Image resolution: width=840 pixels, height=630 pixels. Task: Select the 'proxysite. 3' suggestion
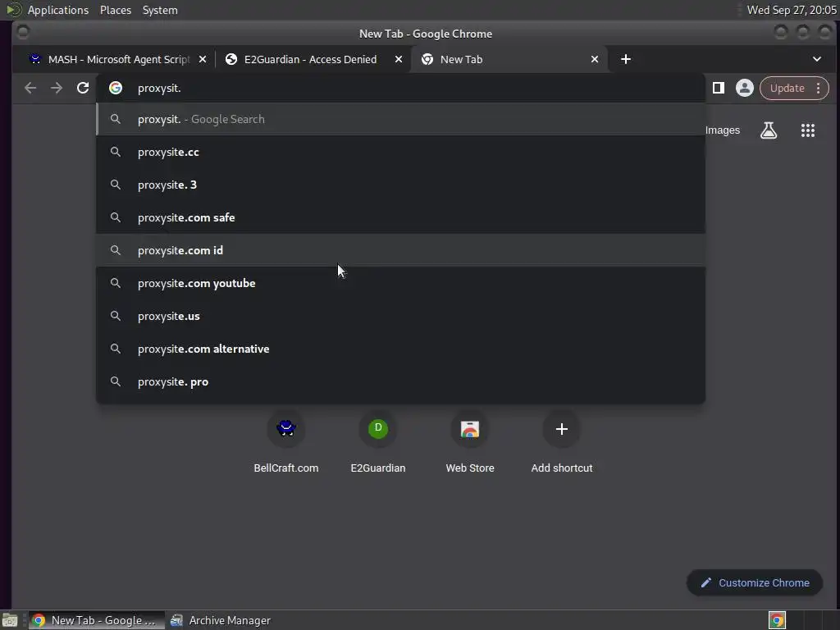click(x=400, y=185)
